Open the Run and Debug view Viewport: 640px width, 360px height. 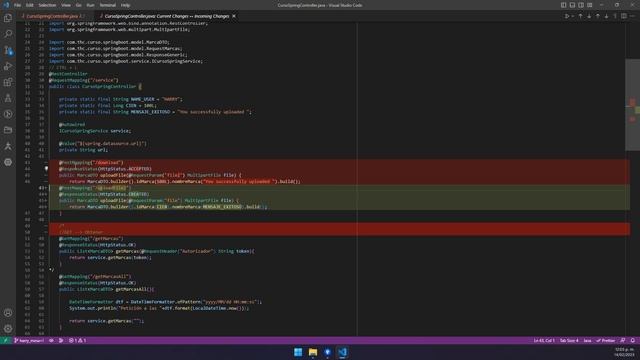8,66
